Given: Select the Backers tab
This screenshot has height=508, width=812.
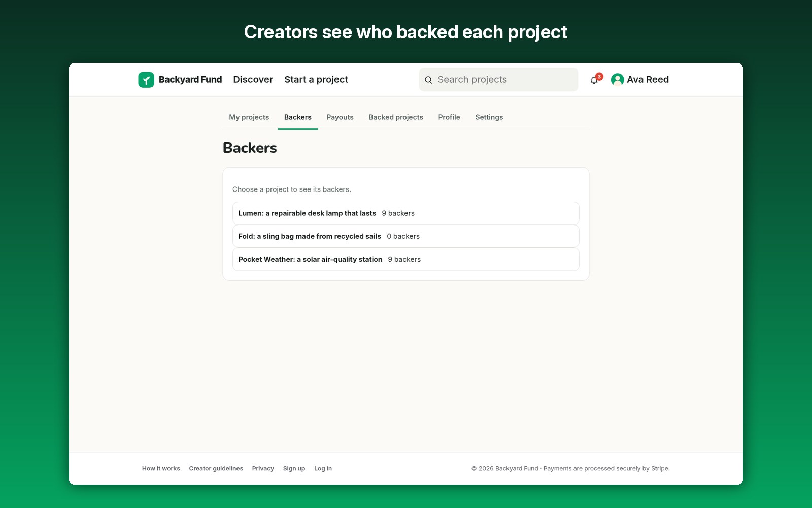Looking at the screenshot, I should [298, 117].
